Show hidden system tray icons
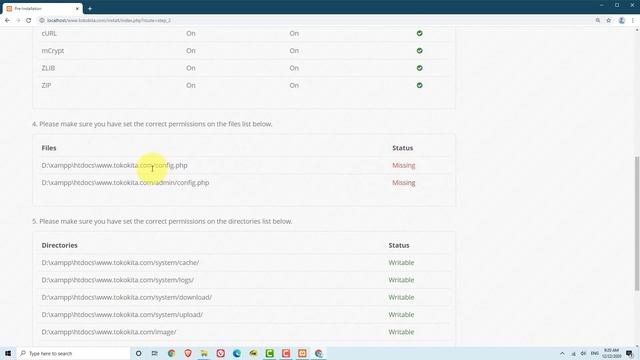 [562, 353]
